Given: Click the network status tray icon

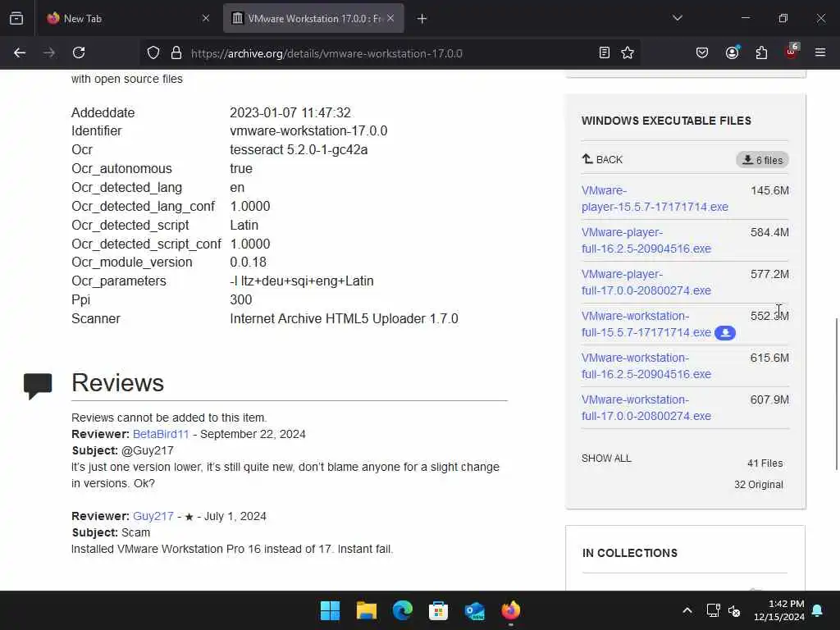Looking at the screenshot, I should [x=713, y=610].
